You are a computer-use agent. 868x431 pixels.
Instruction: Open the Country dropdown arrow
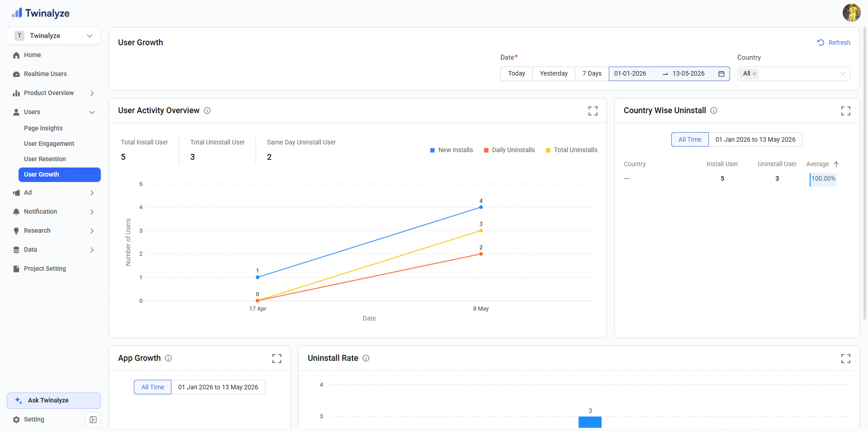(x=842, y=74)
